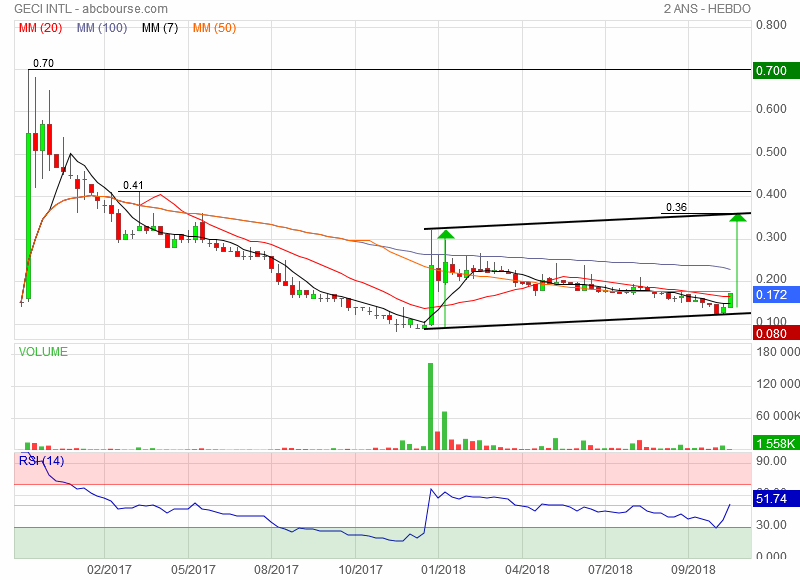Select the 0.200 price axis label
Image resolution: width=800 pixels, height=580 pixels.
[771, 279]
